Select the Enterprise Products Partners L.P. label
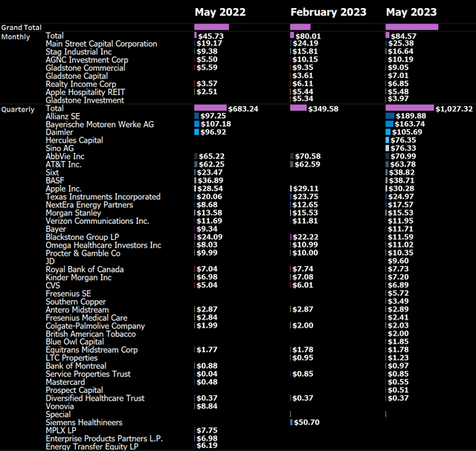 coord(104,438)
